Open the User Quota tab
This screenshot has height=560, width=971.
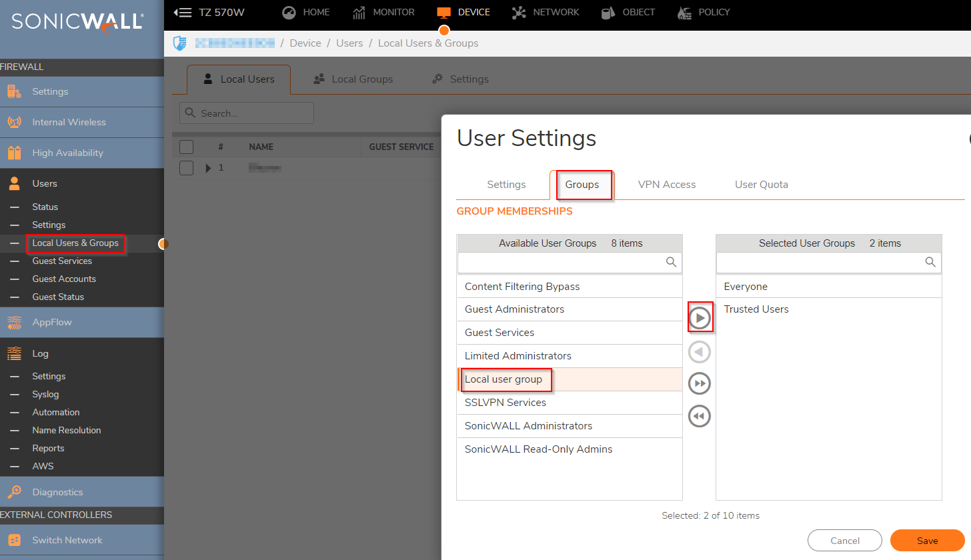(761, 185)
